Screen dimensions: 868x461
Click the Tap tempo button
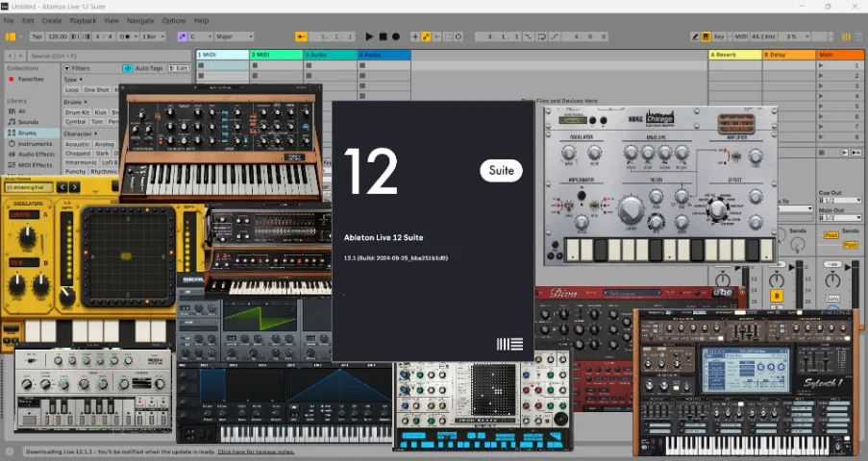(x=37, y=36)
